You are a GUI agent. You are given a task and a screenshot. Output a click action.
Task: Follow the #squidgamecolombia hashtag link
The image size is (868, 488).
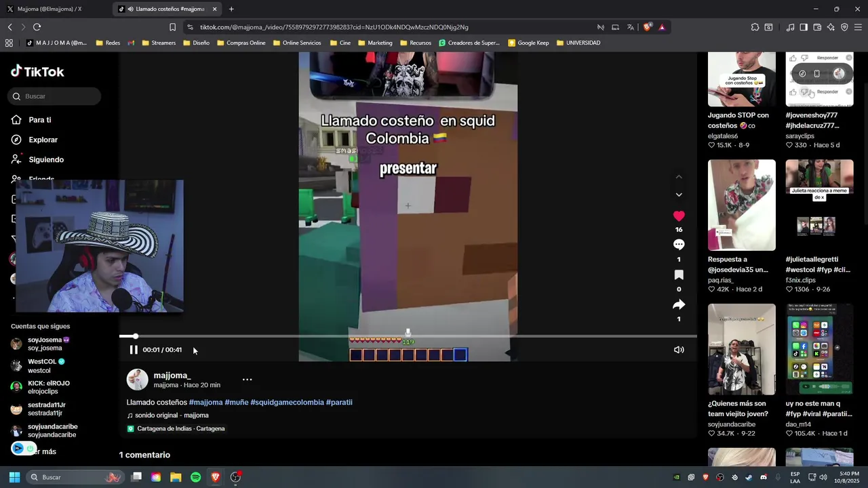pos(287,402)
